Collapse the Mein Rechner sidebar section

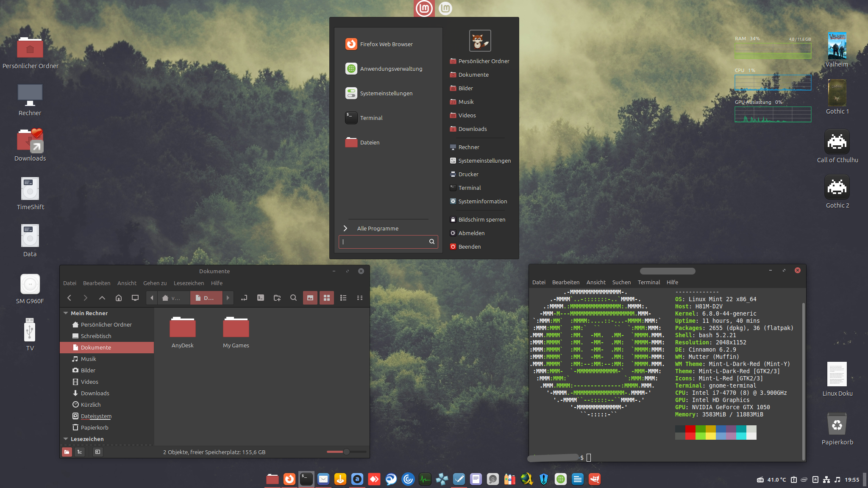click(x=66, y=313)
